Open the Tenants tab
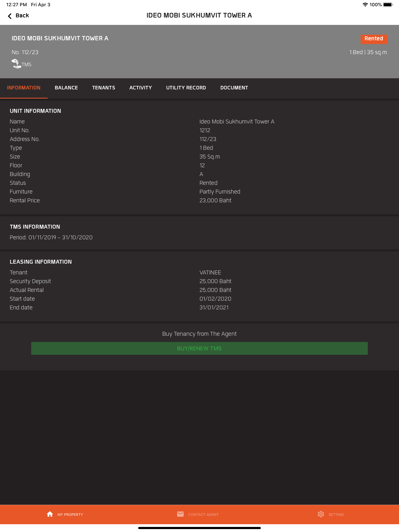This screenshot has height=532, width=399. 103,88
